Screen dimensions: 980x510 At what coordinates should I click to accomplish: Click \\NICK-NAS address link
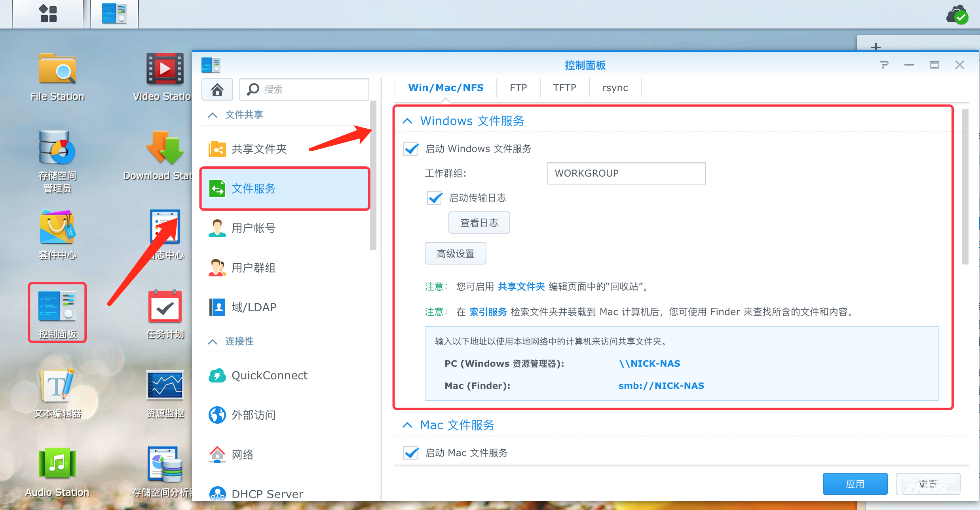pos(650,363)
